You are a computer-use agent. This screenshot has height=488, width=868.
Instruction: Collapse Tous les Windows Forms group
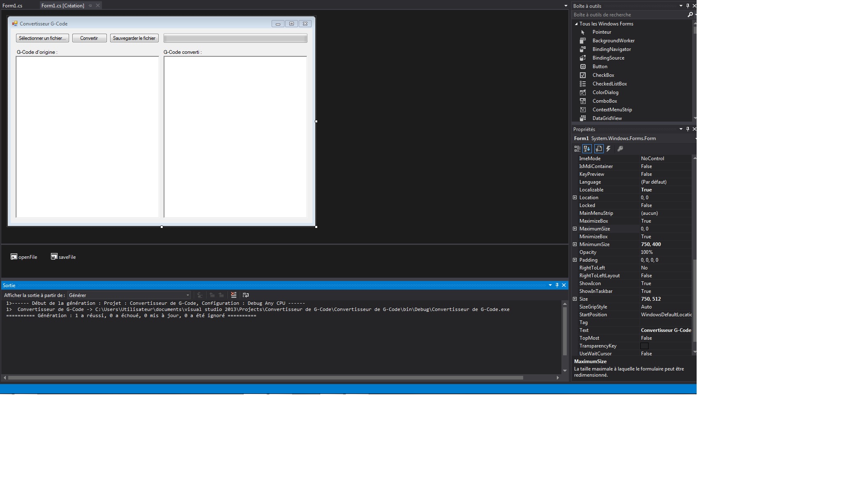click(576, 24)
